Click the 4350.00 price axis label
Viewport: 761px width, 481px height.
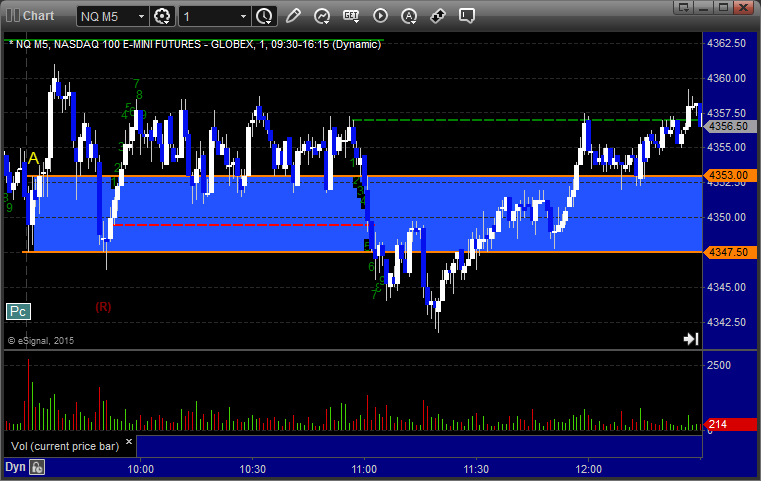coord(727,217)
